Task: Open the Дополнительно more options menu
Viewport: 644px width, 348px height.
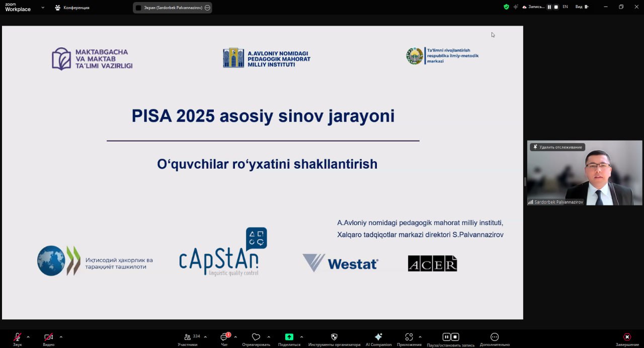Action: pos(495,339)
